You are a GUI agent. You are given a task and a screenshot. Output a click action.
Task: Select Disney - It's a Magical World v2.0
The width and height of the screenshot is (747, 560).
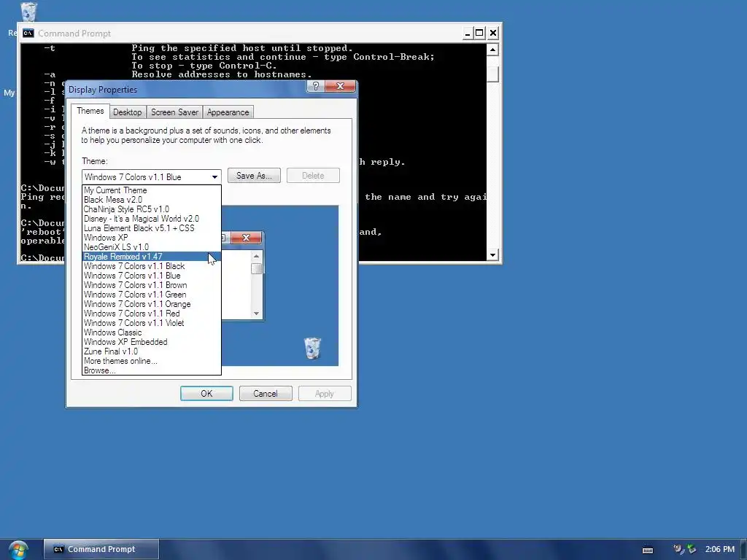coord(152,219)
